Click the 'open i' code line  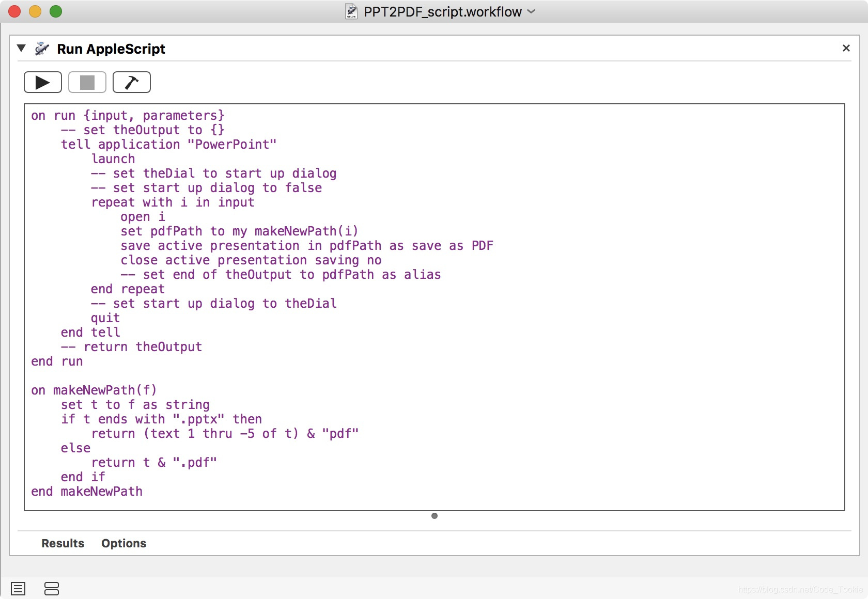[143, 217]
